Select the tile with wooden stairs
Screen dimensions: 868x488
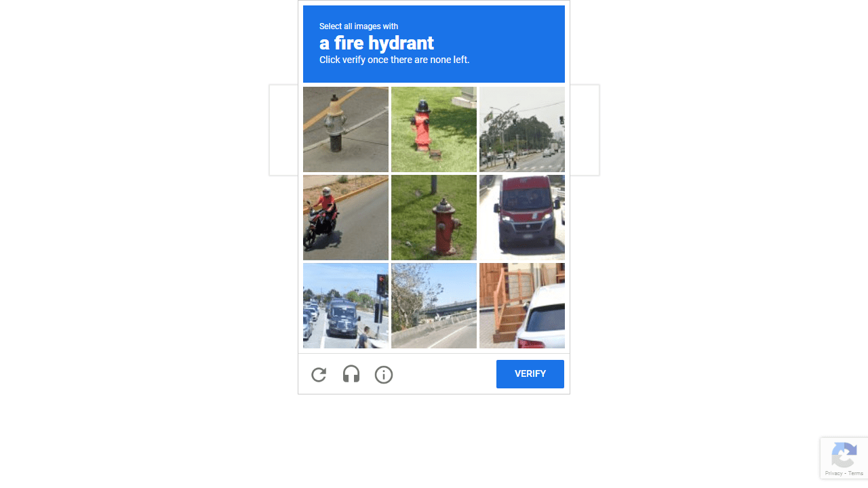click(x=522, y=306)
